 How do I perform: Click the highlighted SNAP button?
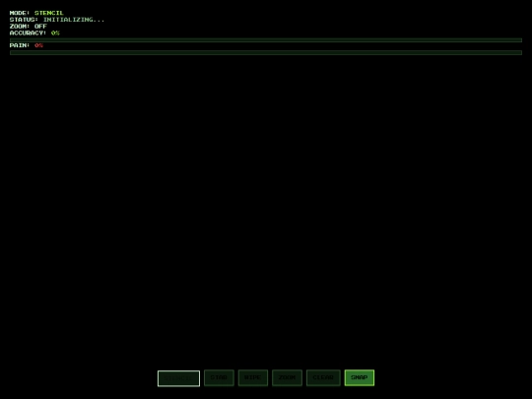click(360, 377)
